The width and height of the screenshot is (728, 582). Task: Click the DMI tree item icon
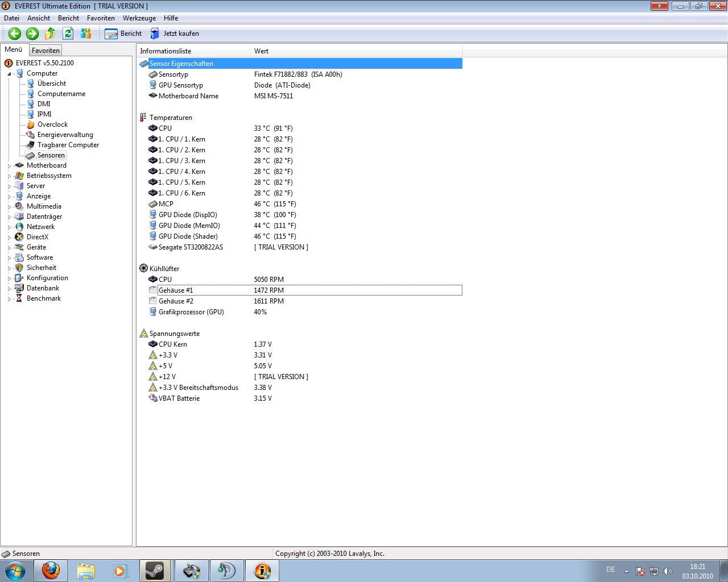(x=31, y=104)
